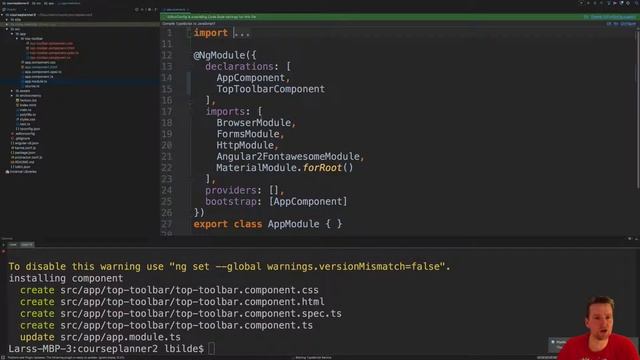Open top-toolbar.component.html in tree
Image resolution: width=640 pixels, height=360 pixels.
pos(52,48)
